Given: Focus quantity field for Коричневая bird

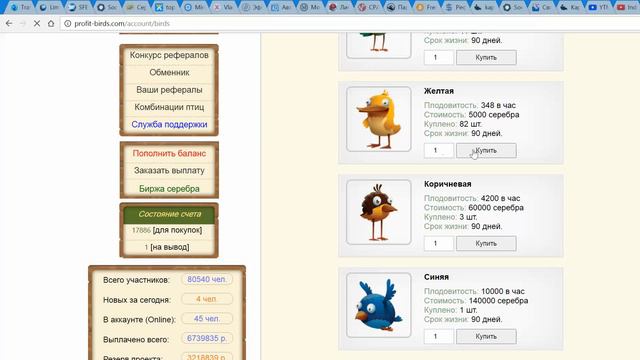Looking at the screenshot, I should (x=439, y=244).
